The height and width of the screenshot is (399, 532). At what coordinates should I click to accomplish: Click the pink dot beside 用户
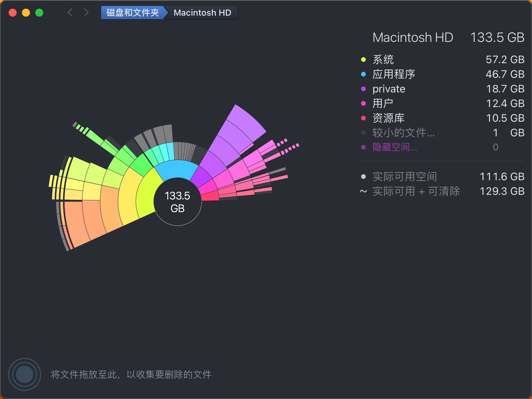[x=363, y=103]
